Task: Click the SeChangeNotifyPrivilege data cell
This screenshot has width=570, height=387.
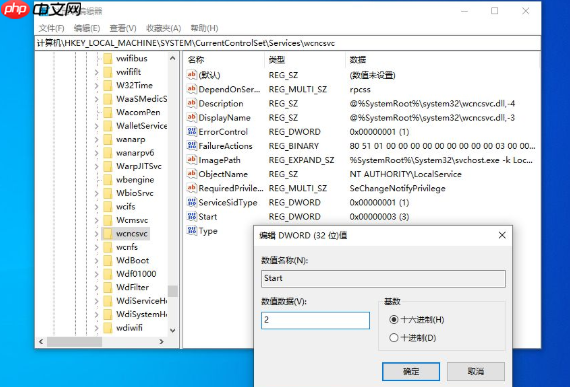Action: point(397,188)
